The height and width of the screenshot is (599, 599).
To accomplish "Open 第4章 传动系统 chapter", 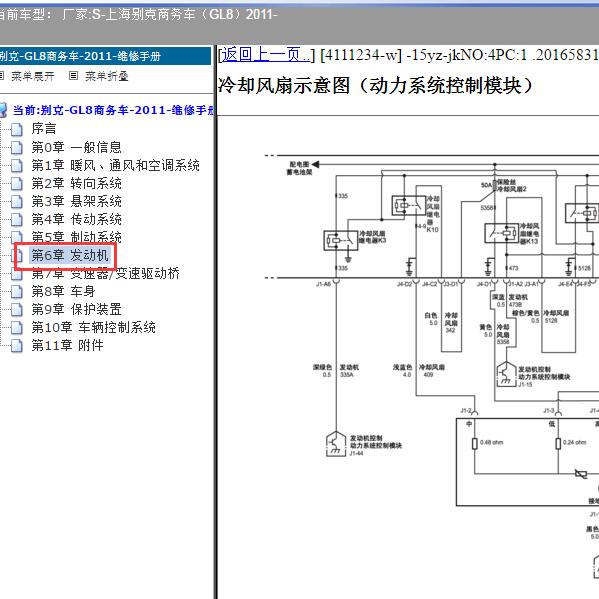I will 76,219.
